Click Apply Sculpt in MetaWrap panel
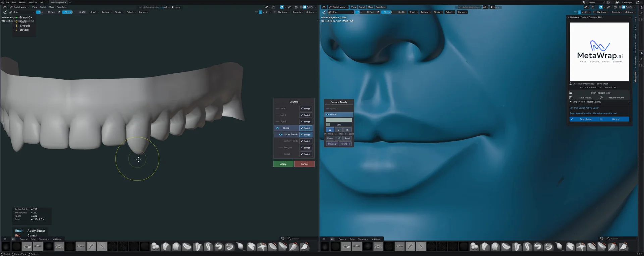 (x=584, y=119)
